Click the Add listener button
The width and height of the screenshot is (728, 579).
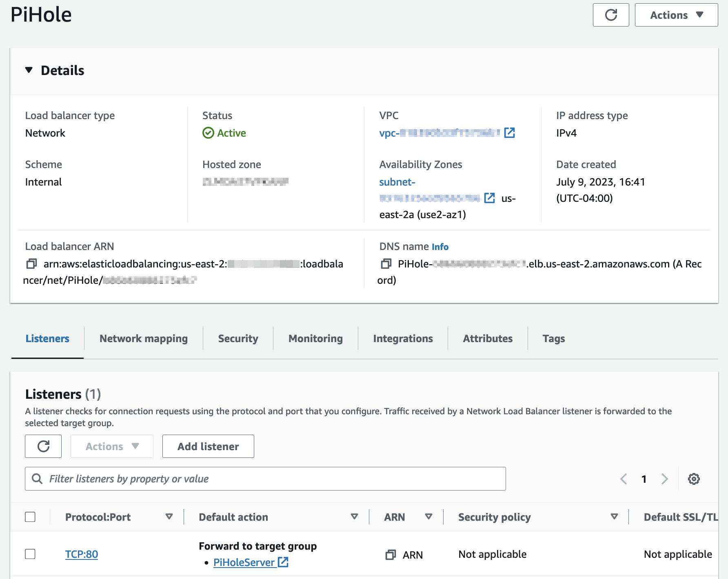[x=208, y=446]
